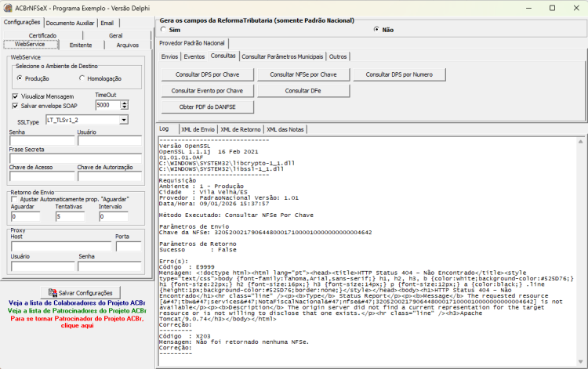Viewport: 588px width, 369px height.
Task: Toggle the Salvar envelope SOAP checkbox
Action: (x=15, y=106)
